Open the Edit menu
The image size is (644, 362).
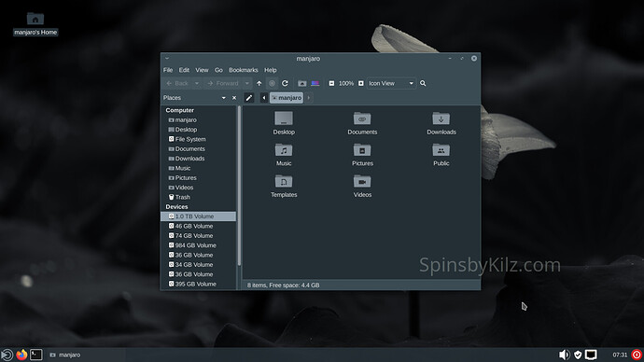[x=184, y=70]
